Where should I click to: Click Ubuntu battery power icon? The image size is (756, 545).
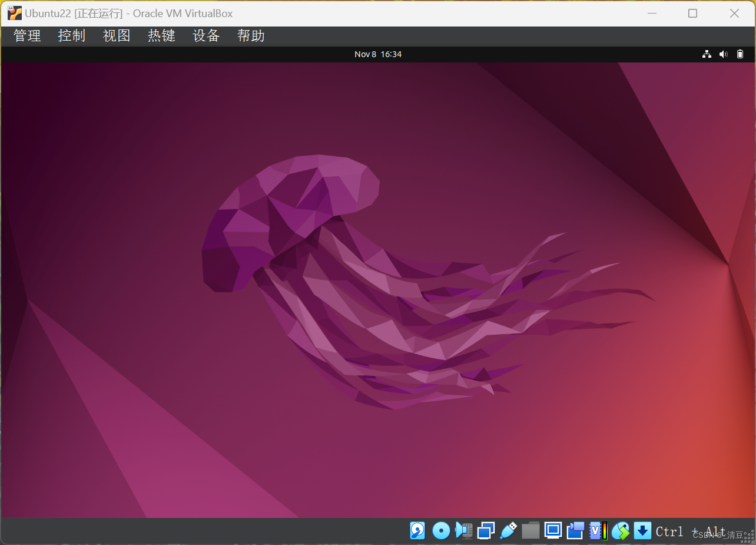pos(740,54)
